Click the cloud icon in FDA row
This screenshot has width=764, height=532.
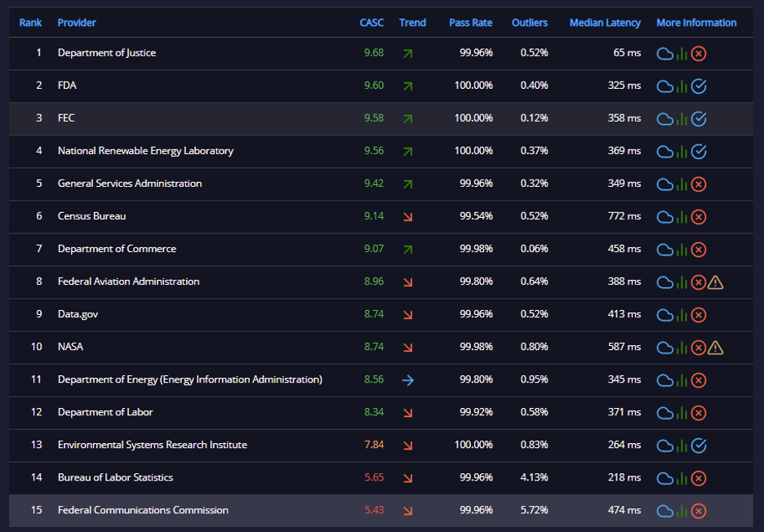point(664,86)
